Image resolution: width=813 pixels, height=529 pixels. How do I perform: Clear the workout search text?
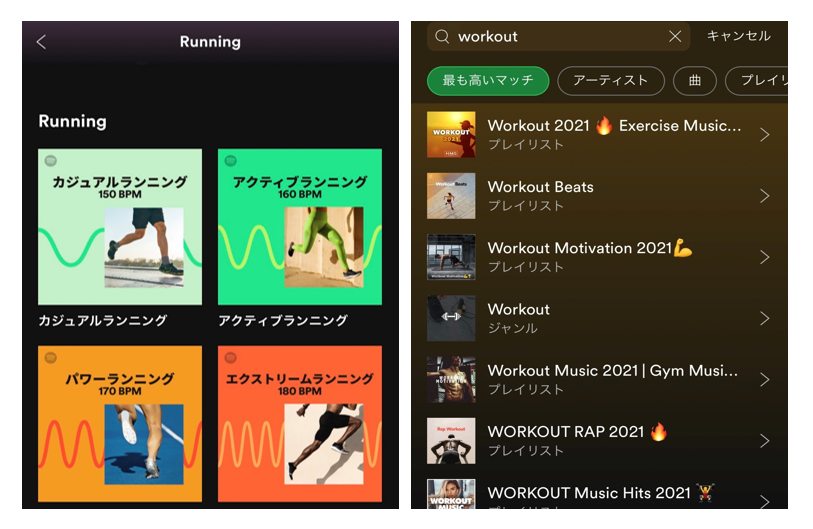[675, 36]
